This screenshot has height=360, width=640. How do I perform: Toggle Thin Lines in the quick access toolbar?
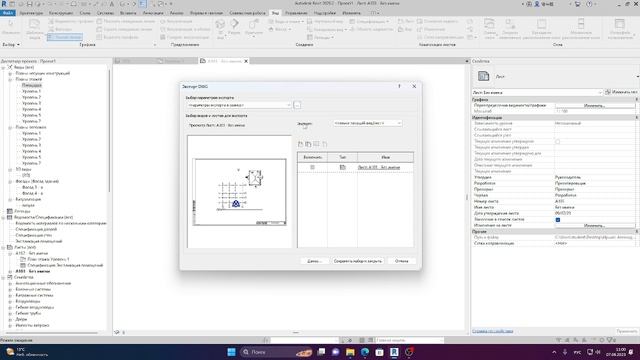142,4
